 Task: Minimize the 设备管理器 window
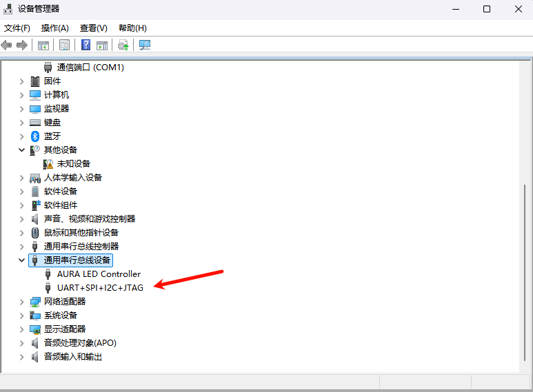[x=456, y=9]
